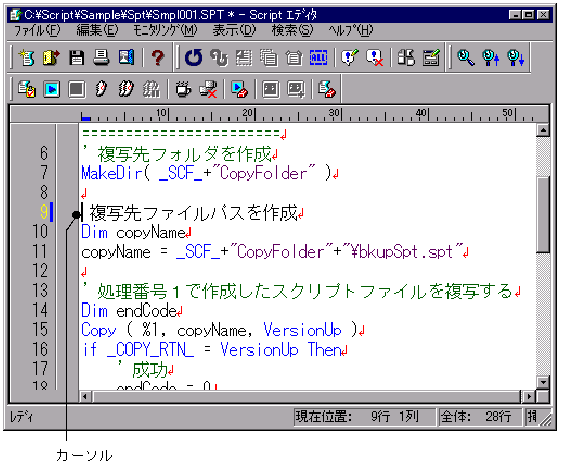Click the '複写先フォルダを作成' comment line

point(180,154)
